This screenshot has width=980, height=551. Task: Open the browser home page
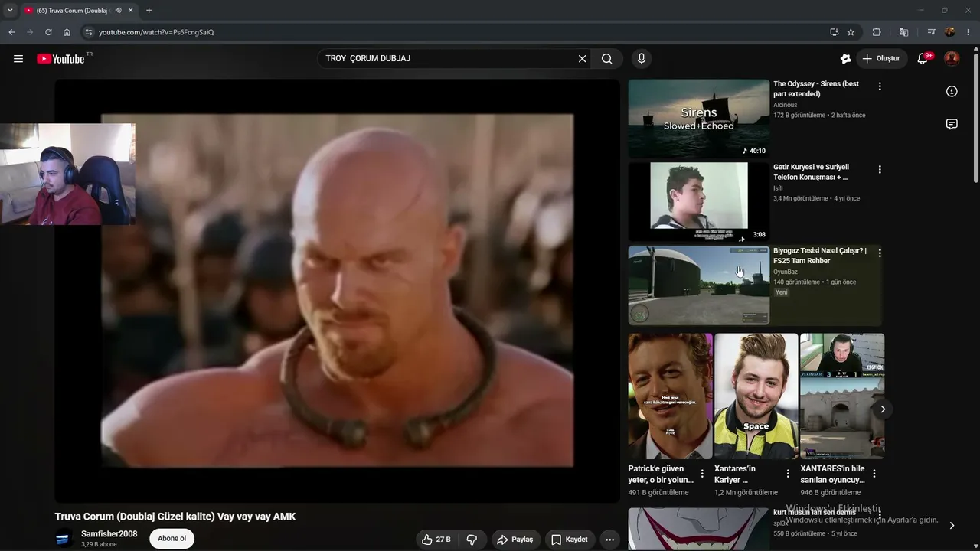[67, 32]
